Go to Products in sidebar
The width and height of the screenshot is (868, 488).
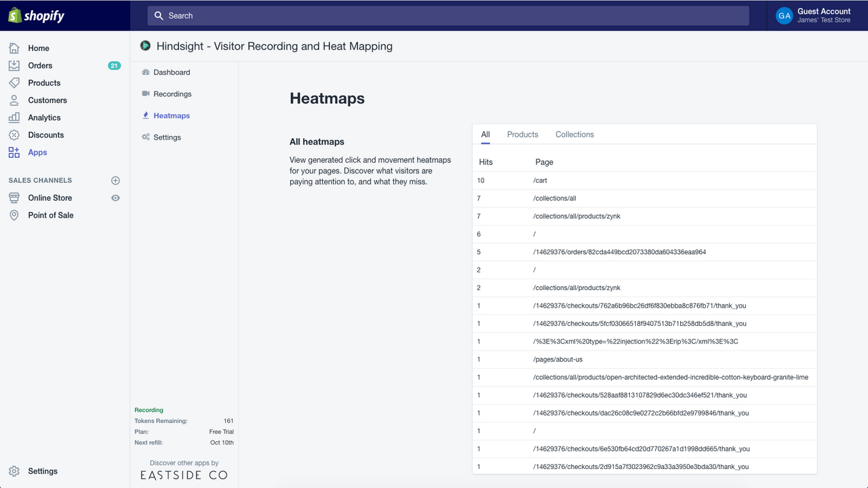click(x=44, y=83)
